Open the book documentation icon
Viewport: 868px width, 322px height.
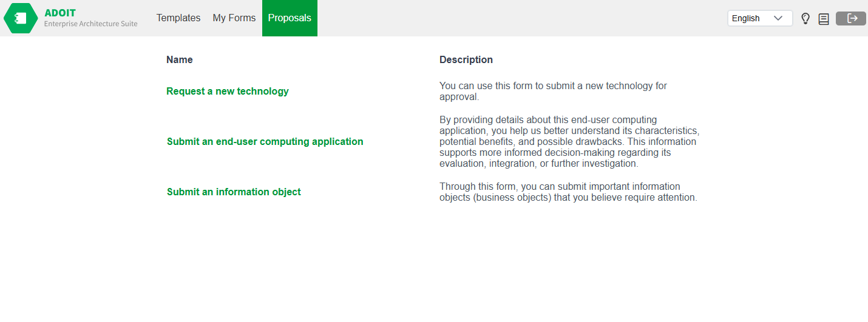(x=824, y=19)
